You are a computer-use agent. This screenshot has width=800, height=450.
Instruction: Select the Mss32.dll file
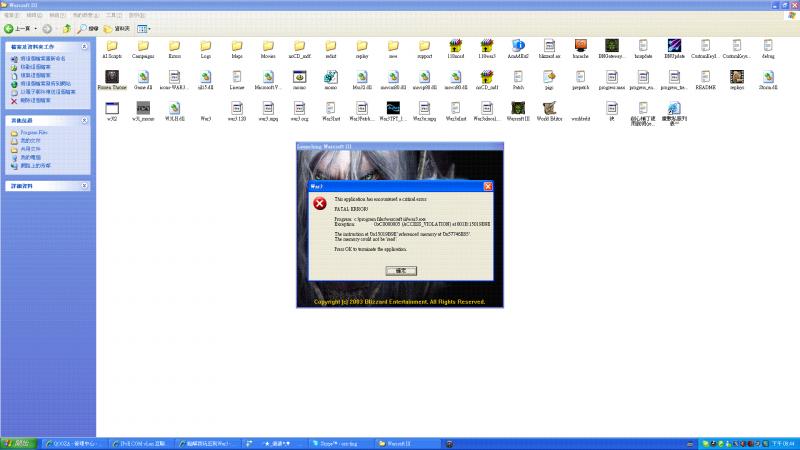[362, 81]
